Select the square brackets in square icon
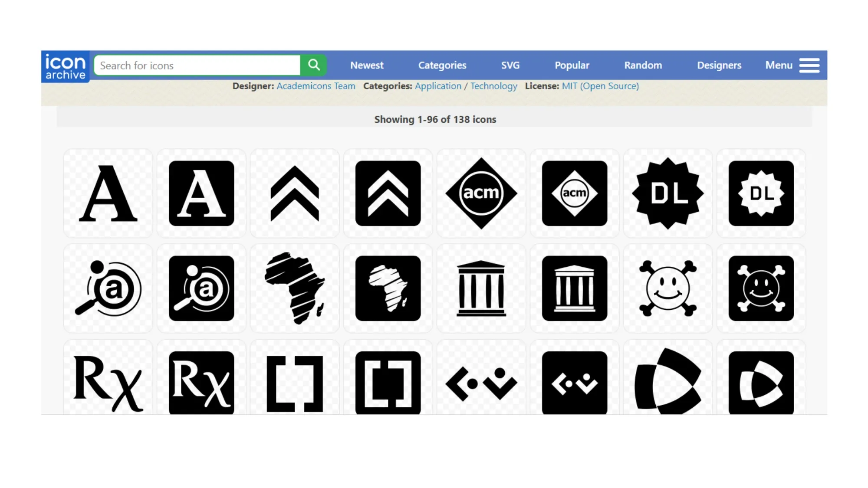This screenshot has width=868, height=488. point(388,383)
